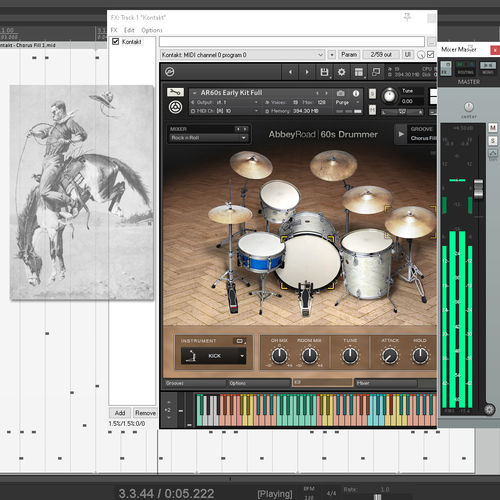The image size is (500, 500).
Task: Click the Param button
Action: click(349, 54)
